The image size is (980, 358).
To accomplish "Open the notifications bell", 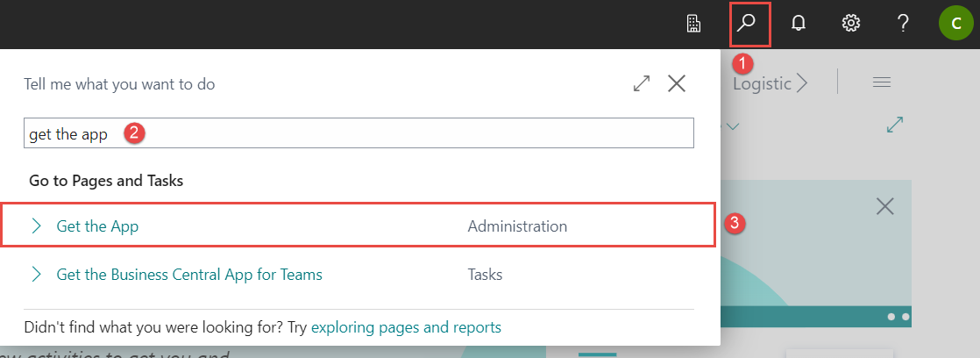I will pos(799,25).
